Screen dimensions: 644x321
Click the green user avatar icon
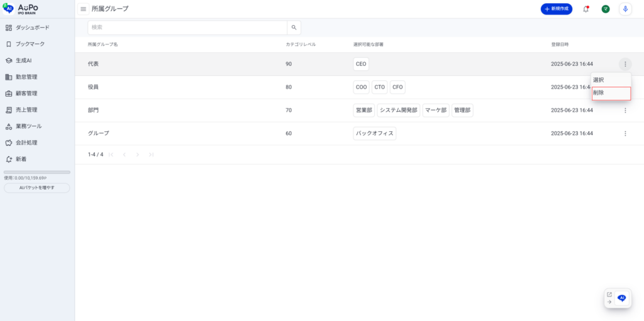606,9
